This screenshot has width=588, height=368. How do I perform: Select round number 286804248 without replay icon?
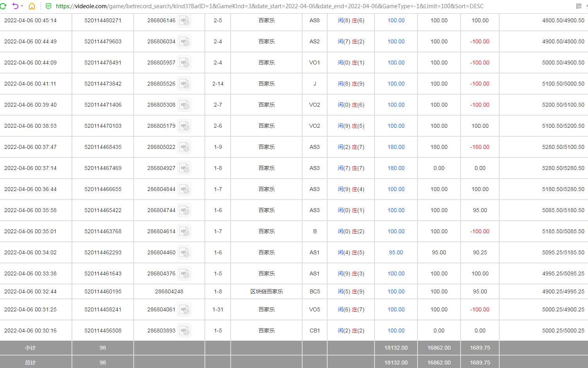(x=169, y=291)
